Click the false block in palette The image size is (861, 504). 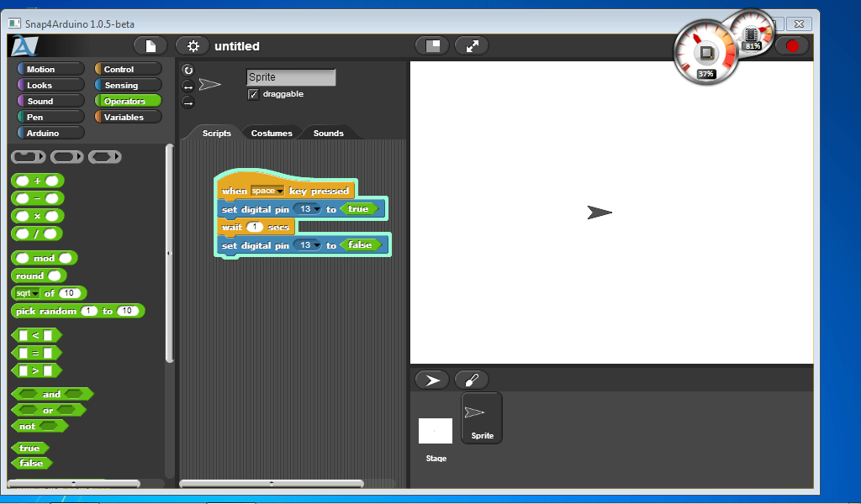(x=31, y=463)
